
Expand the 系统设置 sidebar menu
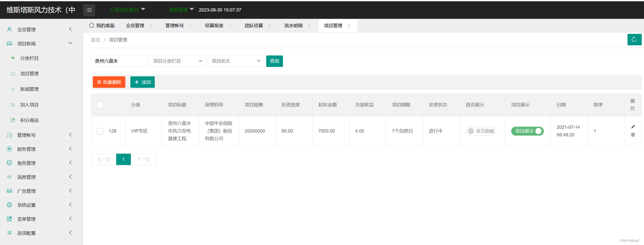click(x=41, y=205)
